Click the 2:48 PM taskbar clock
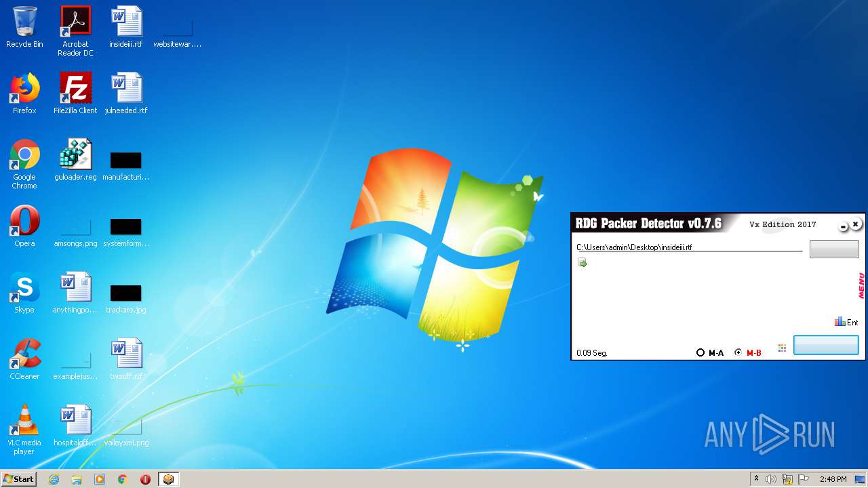Image resolution: width=868 pixels, height=488 pixels. (x=833, y=479)
